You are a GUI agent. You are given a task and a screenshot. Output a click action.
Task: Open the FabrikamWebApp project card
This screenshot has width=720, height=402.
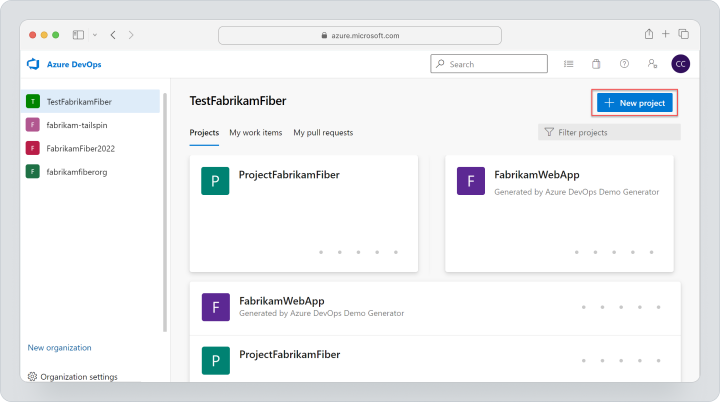click(559, 214)
